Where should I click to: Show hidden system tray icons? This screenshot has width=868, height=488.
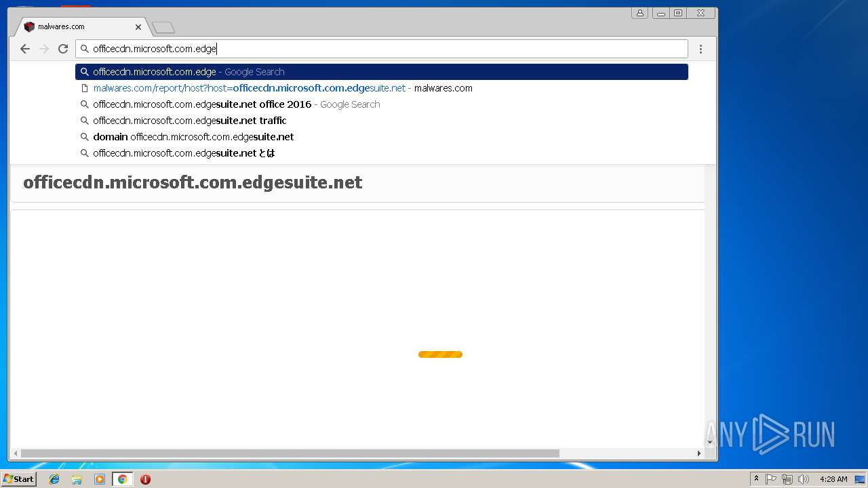[756, 479]
